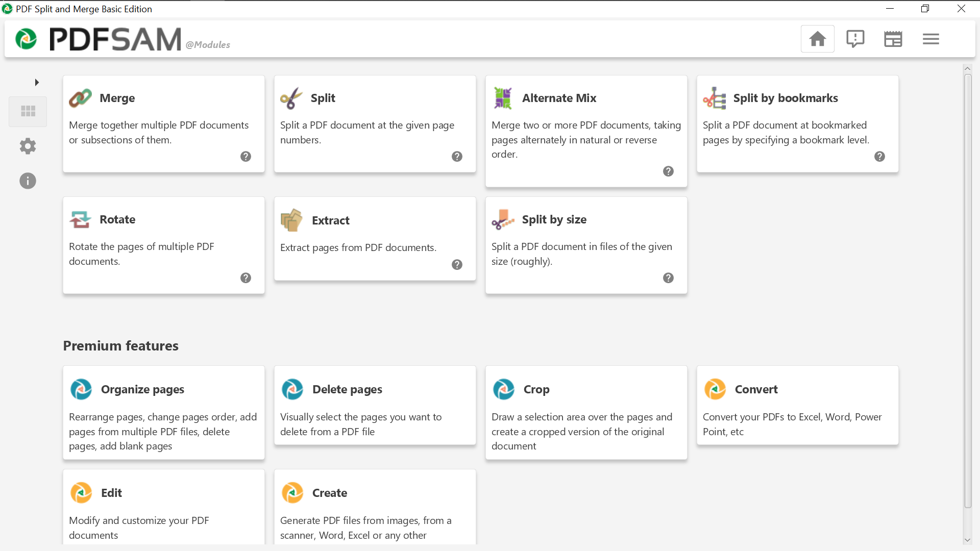The width and height of the screenshot is (980, 551).
Task: Open the hamburger menu
Action: click(x=931, y=38)
